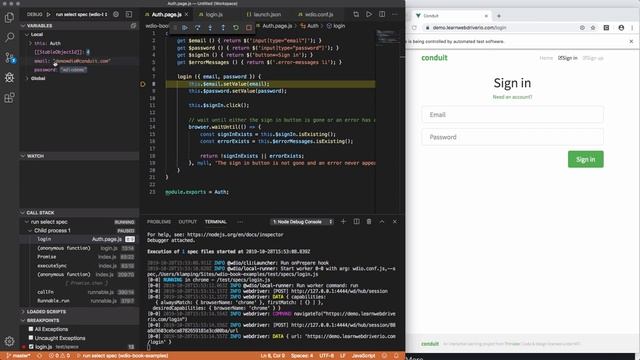Reload the Chrome page
640x360 pixels.
click(x=414, y=28)
